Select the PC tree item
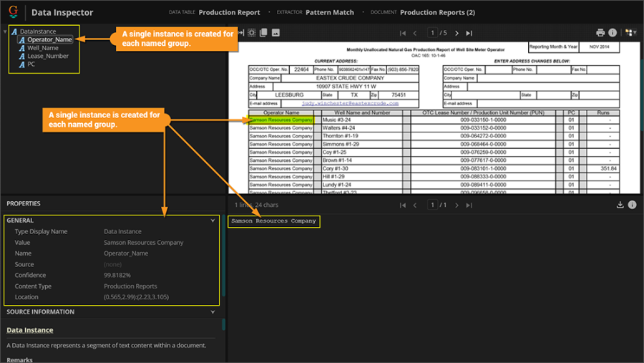 coord(31,64)
